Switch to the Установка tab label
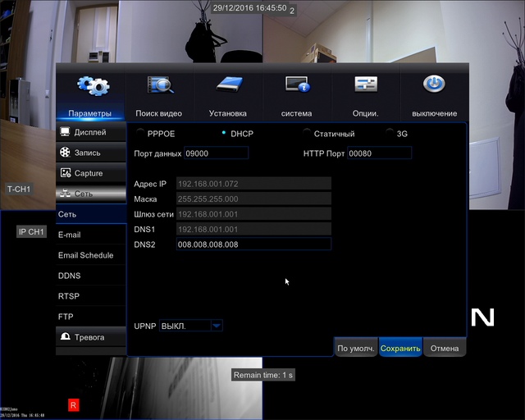This screenshot has height=420, width=525. pyautogui.click(x=228, y=113)
